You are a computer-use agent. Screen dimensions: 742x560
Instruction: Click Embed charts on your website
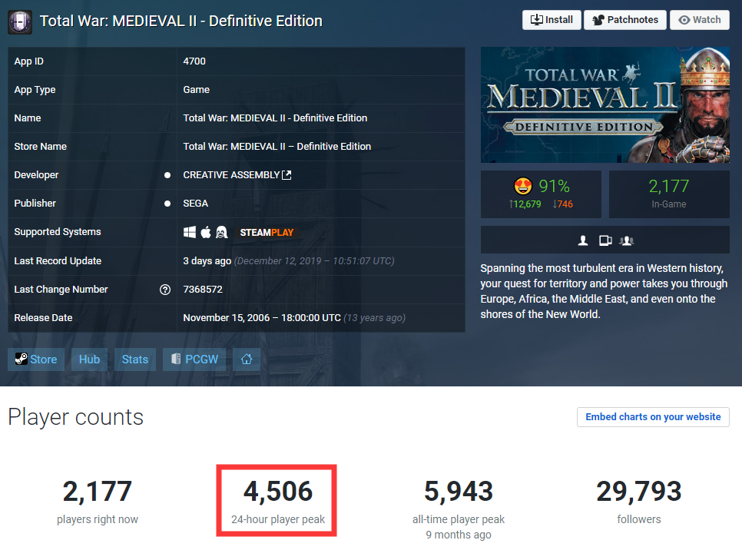(653, 417)
